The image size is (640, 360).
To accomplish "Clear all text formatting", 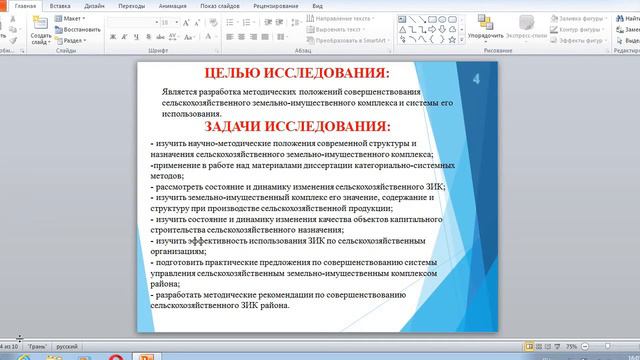I will (x=213, y=22).
